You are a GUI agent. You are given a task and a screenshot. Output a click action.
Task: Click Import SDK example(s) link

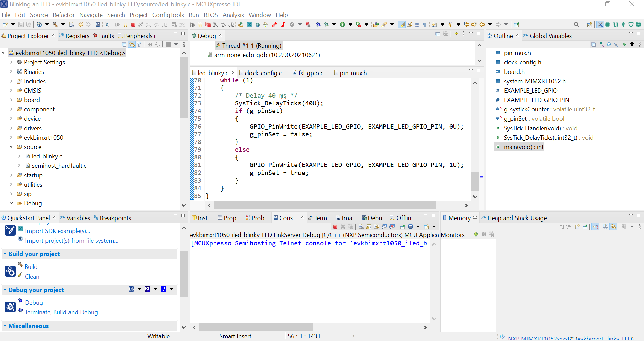point(57,231)
